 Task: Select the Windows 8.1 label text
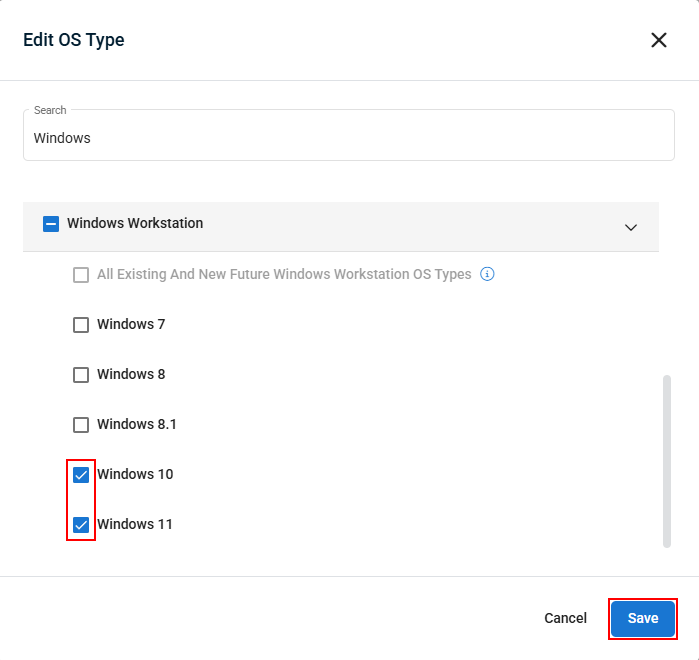point(137,424)
